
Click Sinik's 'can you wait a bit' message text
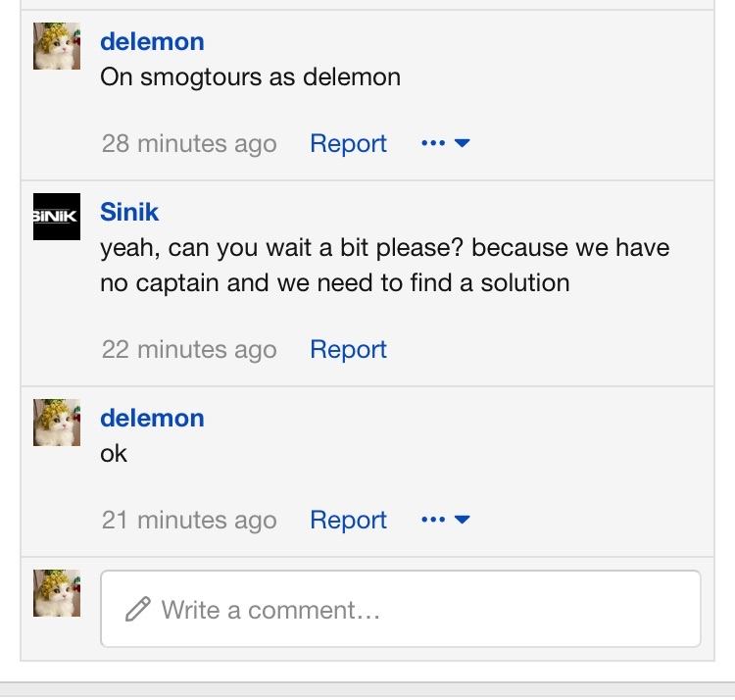point(384,265)
